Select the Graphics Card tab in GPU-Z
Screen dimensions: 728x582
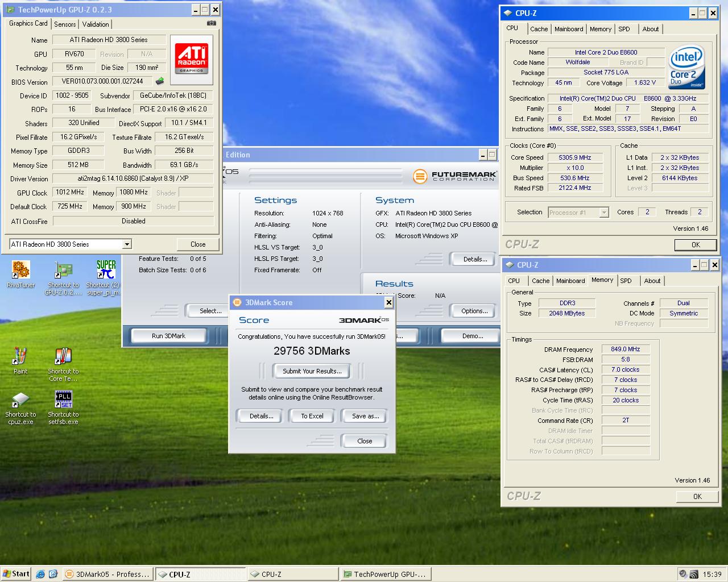point(28,23)
